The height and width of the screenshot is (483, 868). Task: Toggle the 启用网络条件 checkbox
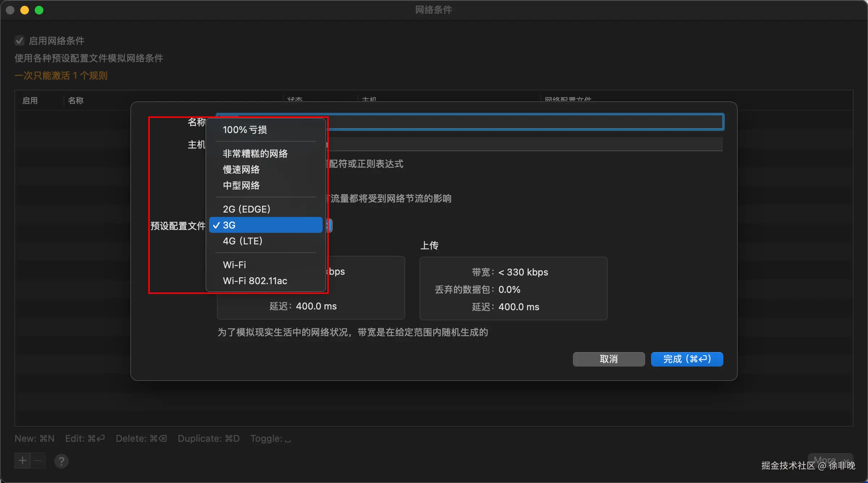(x=20, y=40)
